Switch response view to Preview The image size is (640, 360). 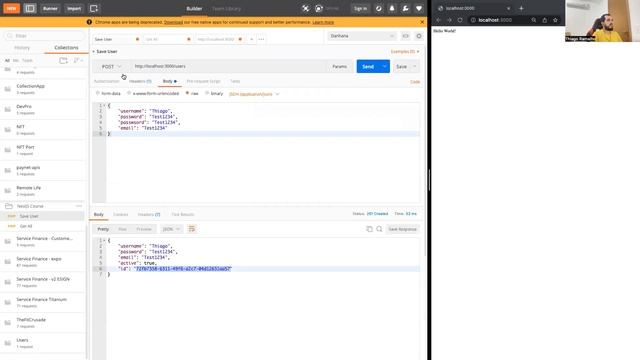point(144,229)
